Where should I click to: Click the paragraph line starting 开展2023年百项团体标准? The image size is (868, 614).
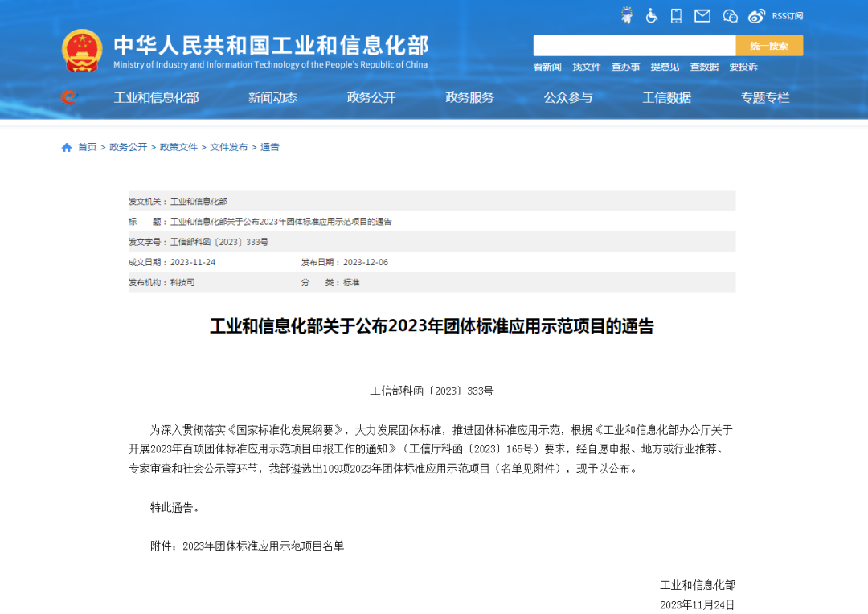428,449
